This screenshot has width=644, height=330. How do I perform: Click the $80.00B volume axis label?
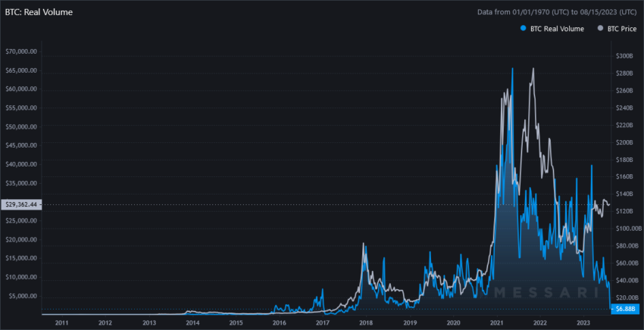(626, 245)
